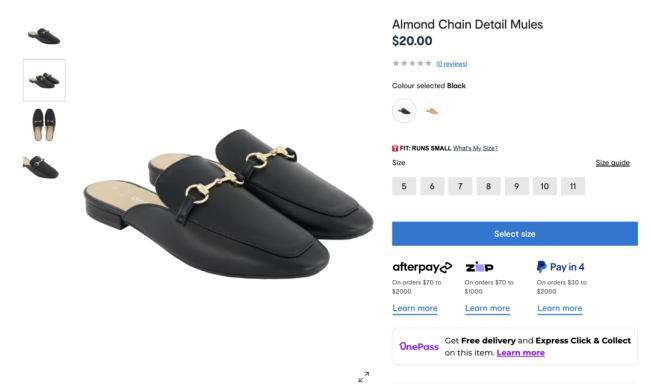
Task: Click the star rating icons
Action: (412, 63)
